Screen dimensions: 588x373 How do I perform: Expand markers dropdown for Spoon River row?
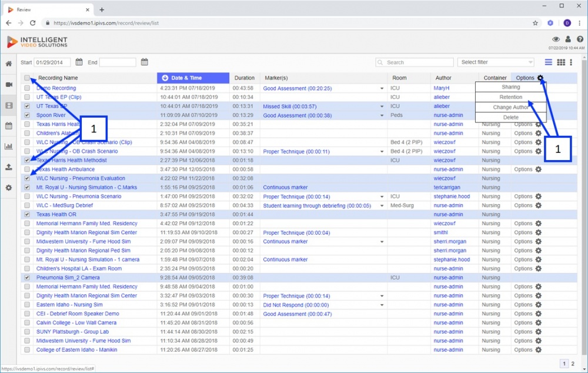(382, 115)
